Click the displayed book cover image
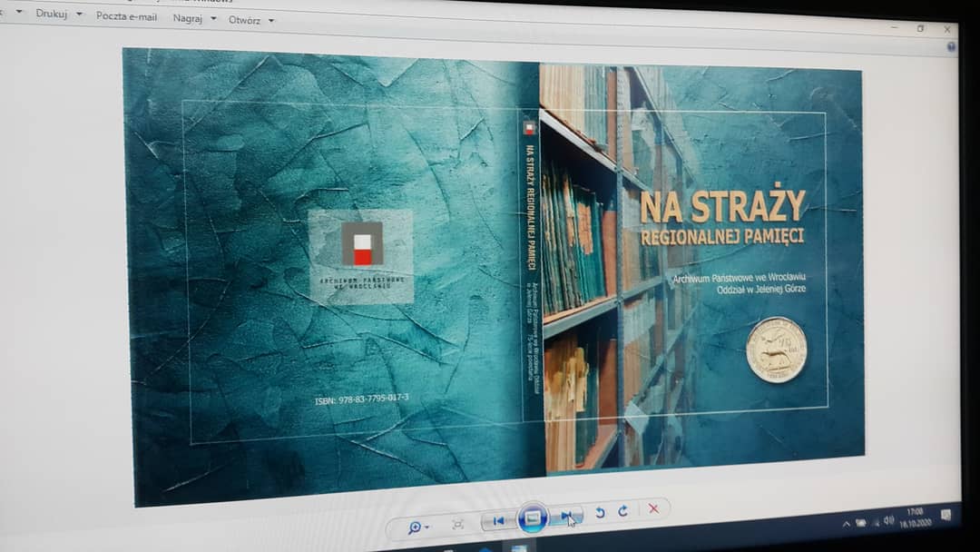The width and height of the screenshot is (980, 552). click(495, 272)
